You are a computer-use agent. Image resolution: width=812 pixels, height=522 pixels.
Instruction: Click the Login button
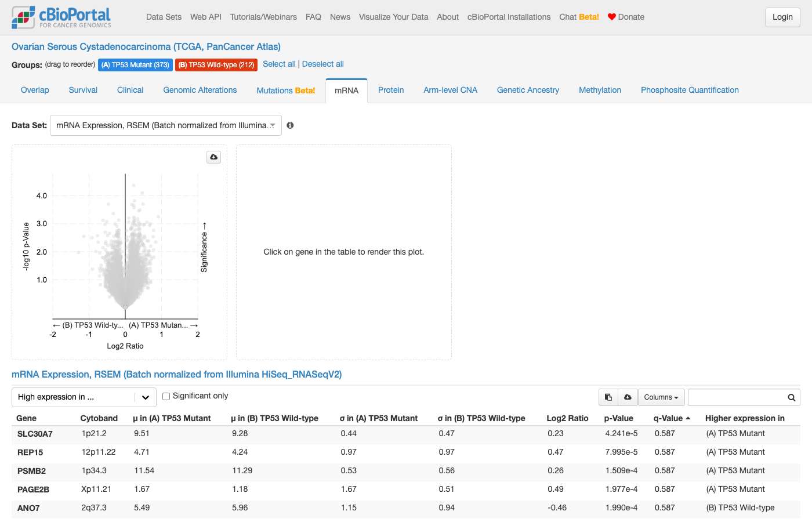782,17
